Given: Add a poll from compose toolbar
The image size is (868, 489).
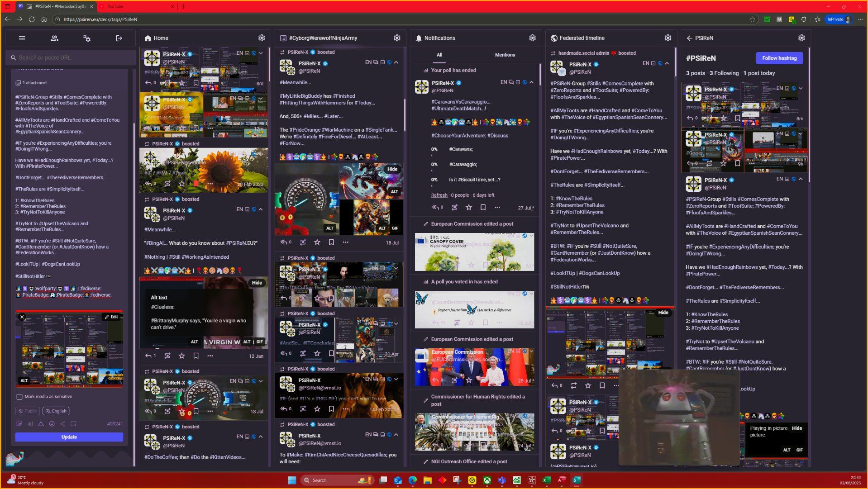Looking at the screenshot, I should click(30, 424).
